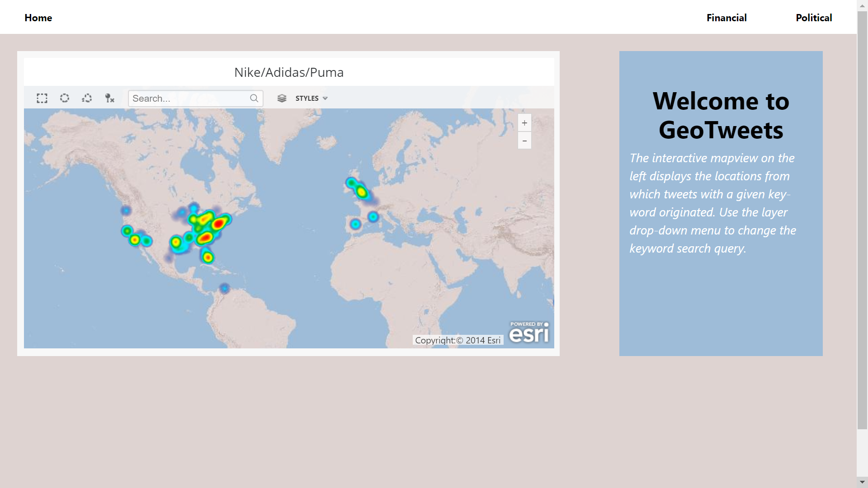Click the clear pin selection icon
The image size is (868, 488).
(x=109, y=98)
